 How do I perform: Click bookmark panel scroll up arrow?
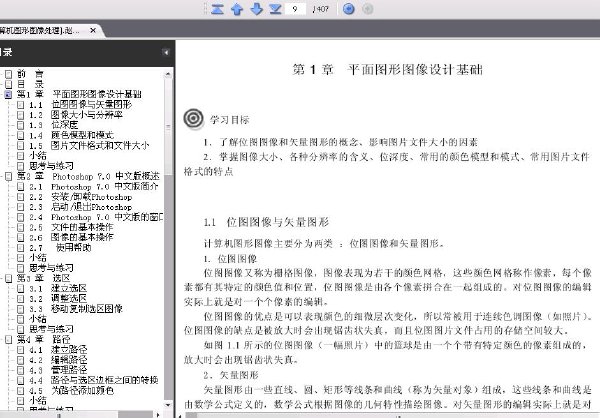coord(168,74)
